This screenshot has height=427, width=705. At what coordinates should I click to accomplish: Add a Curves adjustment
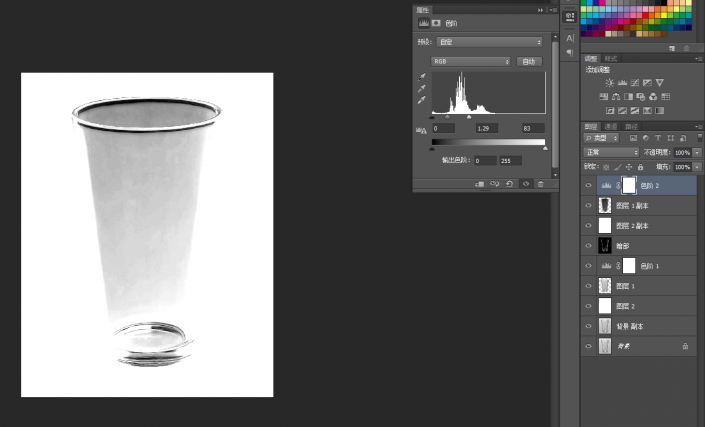634,83
